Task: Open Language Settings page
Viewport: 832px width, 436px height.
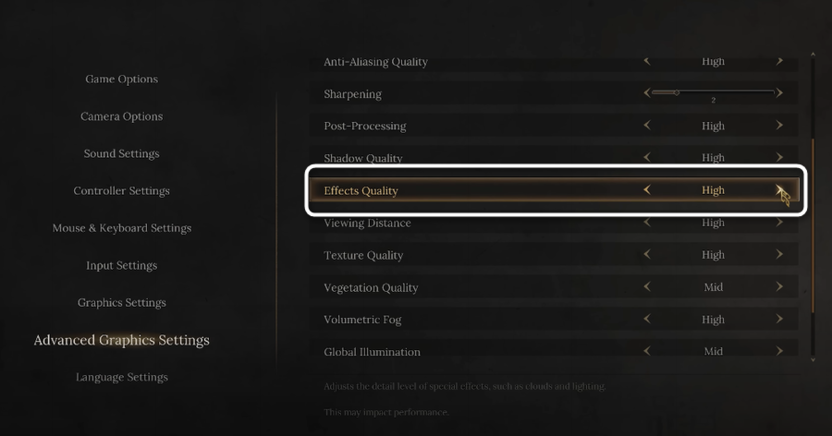Action: point(121,377)
